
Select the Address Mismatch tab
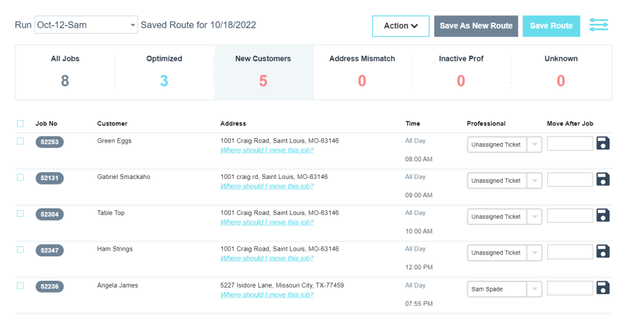point(362,72)
